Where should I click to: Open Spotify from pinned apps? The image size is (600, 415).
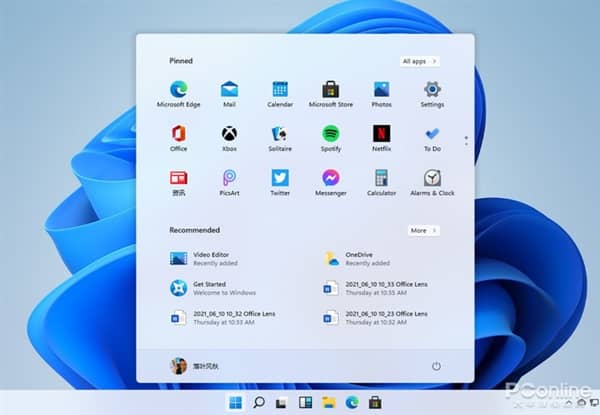pos(330,134)
